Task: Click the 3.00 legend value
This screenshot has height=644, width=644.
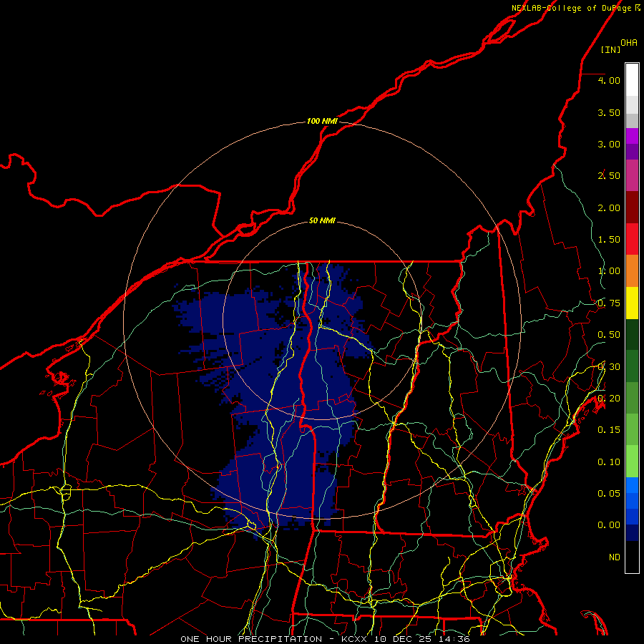Action: 609,144
